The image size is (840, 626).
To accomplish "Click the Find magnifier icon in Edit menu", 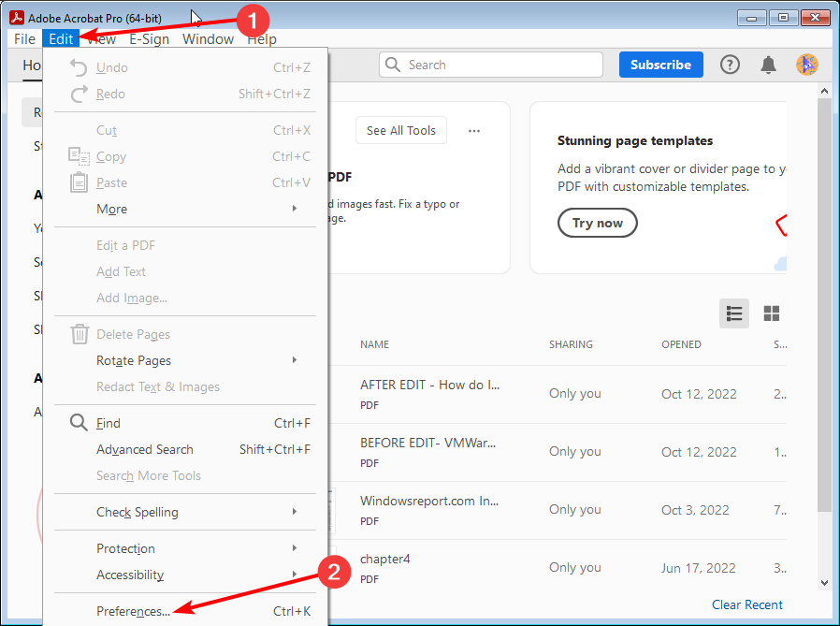I will click(79, 423).
